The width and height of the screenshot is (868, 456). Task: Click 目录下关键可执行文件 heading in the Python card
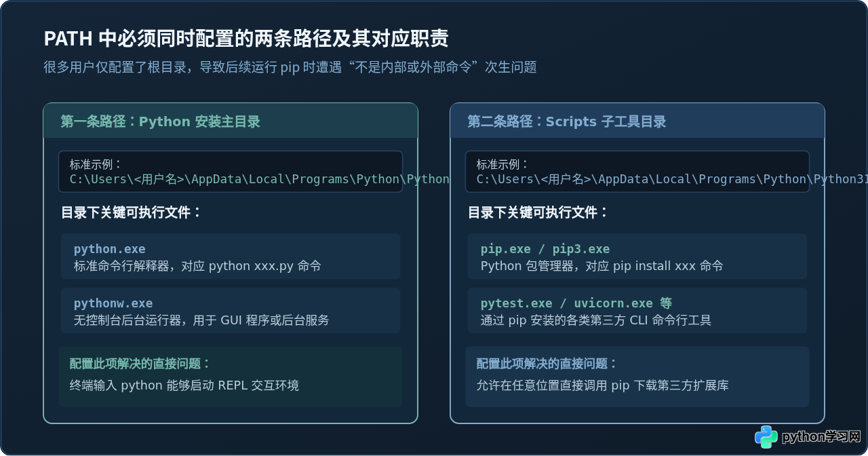click(x=132, y=212)
